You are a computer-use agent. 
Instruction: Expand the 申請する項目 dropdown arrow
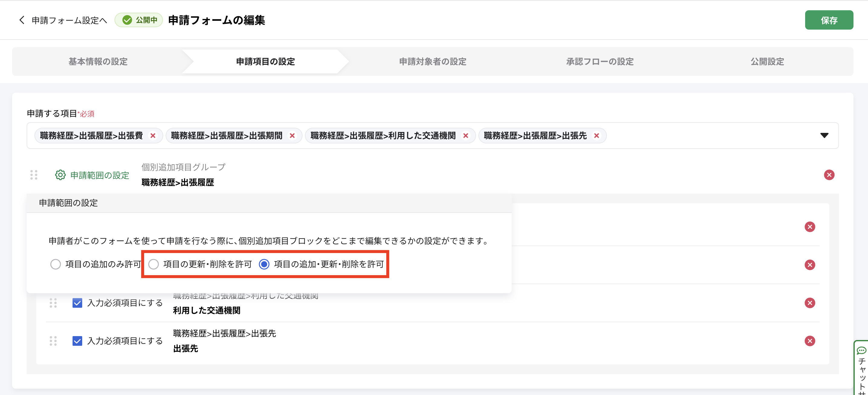[x=824, y=136]
